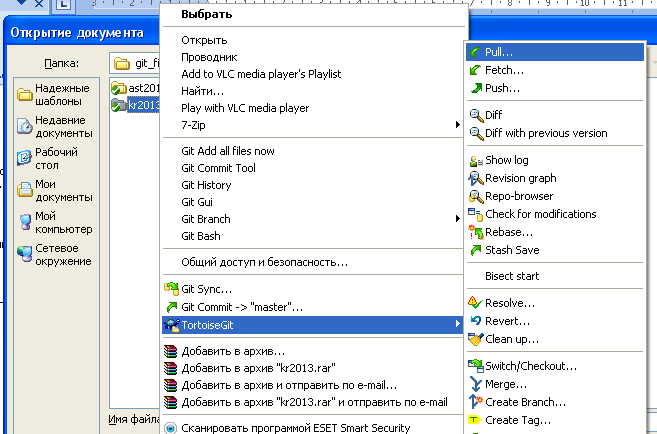Open Git History entry

pos(313,185)
